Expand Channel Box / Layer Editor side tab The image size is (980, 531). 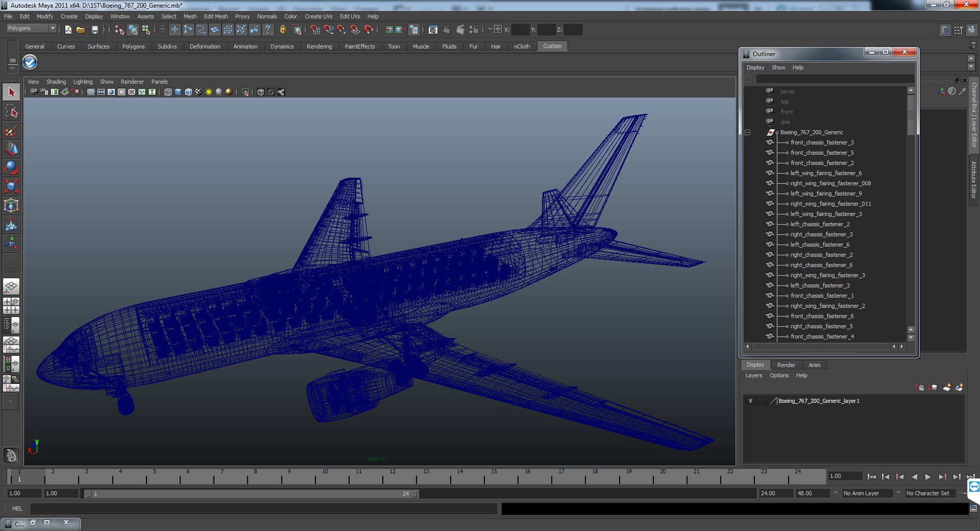973,114
